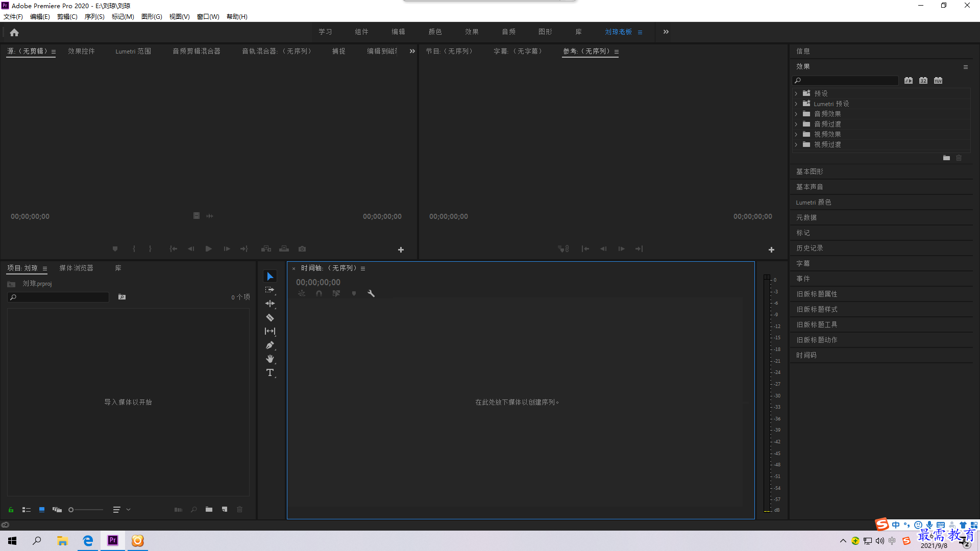Expand Lumetri 预设 folder
This screenshot has height=551, width=980.
click(796, 104)
